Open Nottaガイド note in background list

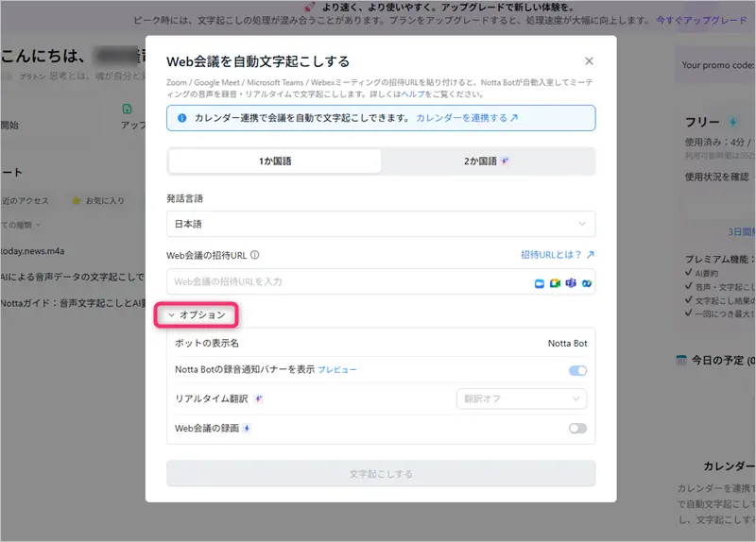click(73, 303)
